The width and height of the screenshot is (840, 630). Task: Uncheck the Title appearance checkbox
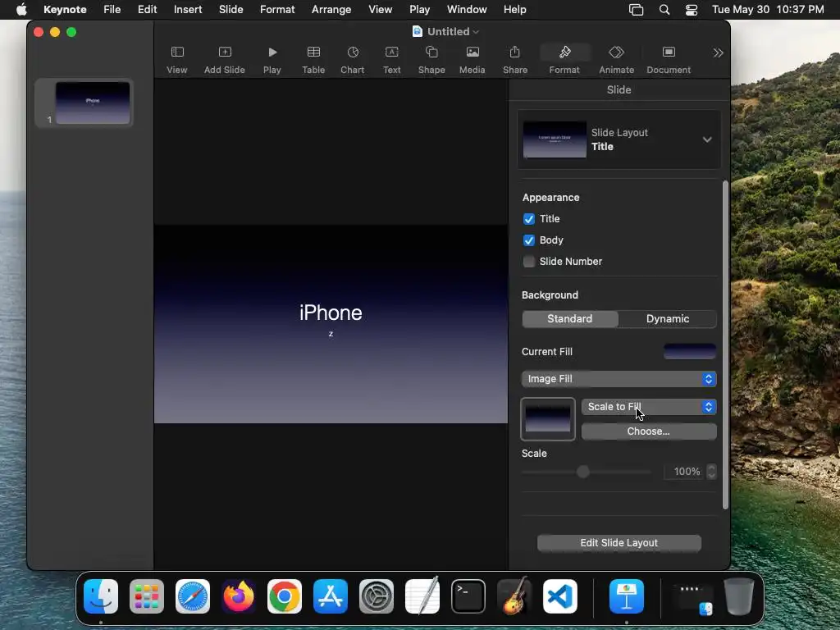pyautogui.click(x=529, y=219)
